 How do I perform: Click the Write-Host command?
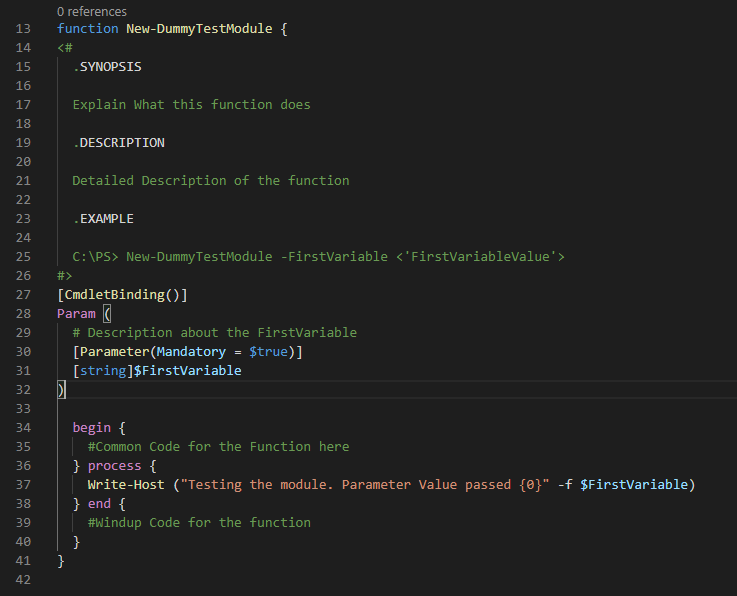125,485
